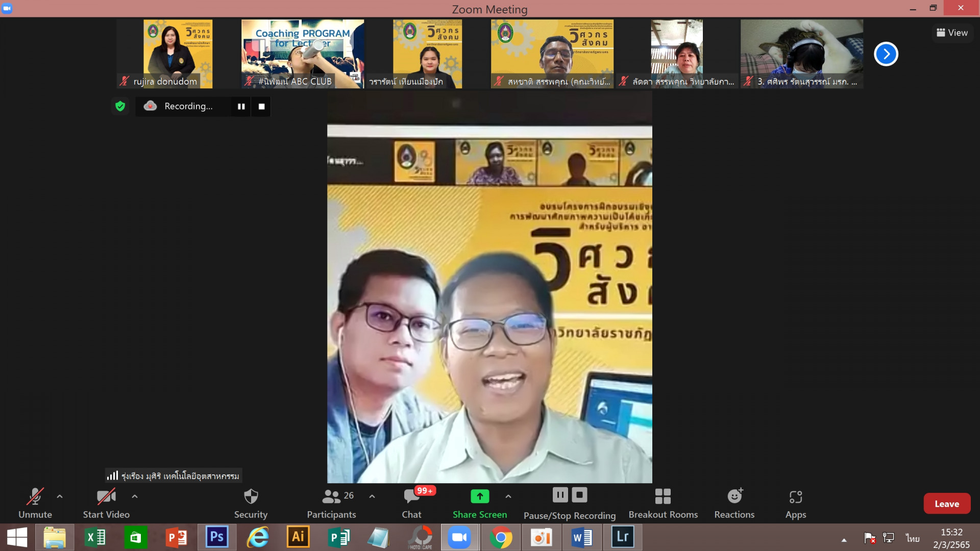Viewport: 980px width, 551px height.
Task: Open Chrome from taskbar
Action: [501, 537]
